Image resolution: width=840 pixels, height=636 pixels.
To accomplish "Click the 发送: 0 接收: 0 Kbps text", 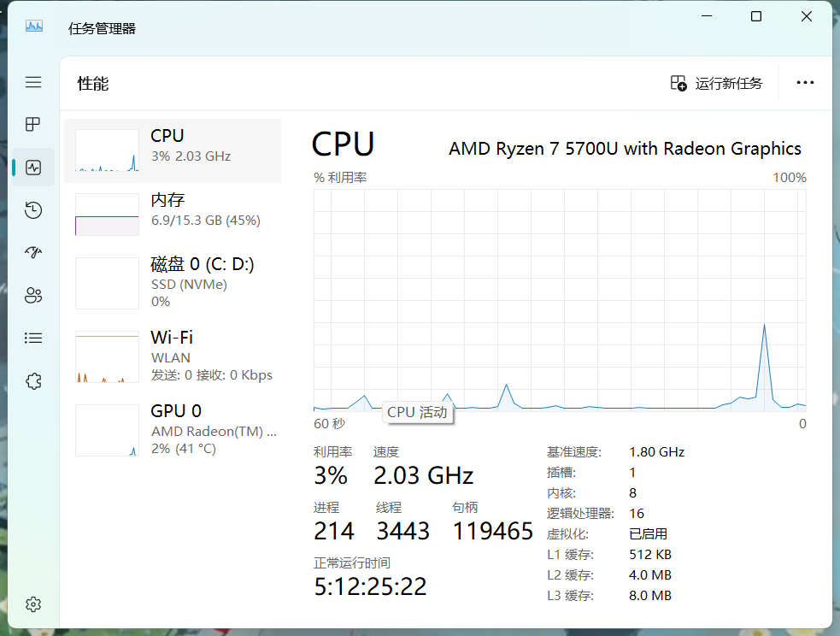I will pos(212,375).
